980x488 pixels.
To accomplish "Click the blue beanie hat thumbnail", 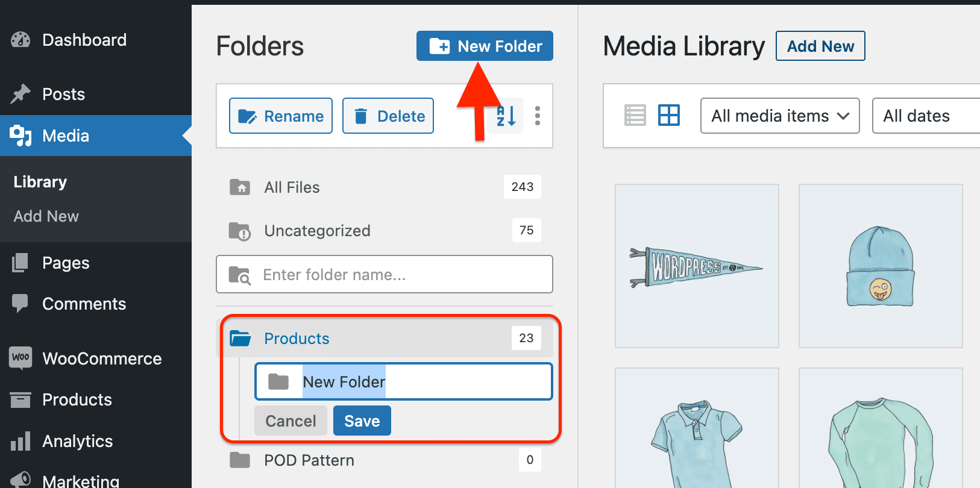I will click(x=880, y=266).
